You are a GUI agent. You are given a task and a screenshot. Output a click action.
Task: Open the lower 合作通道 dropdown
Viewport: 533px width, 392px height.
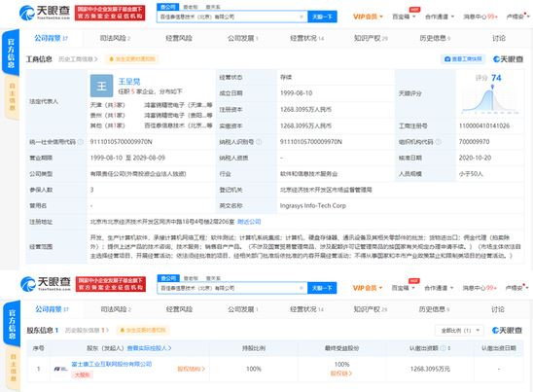[x=440, y=288]
